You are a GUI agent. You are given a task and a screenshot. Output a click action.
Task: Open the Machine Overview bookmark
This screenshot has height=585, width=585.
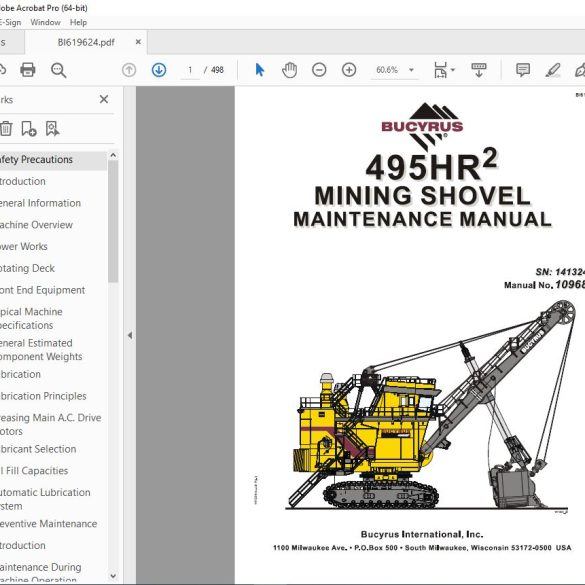pyautogui.click(x=36, y=225)
